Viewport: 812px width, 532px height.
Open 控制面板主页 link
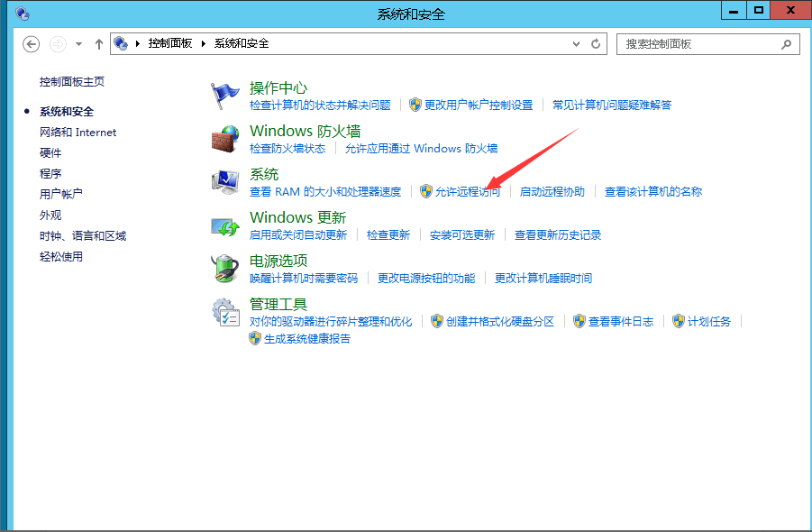[x=72, y=82]
